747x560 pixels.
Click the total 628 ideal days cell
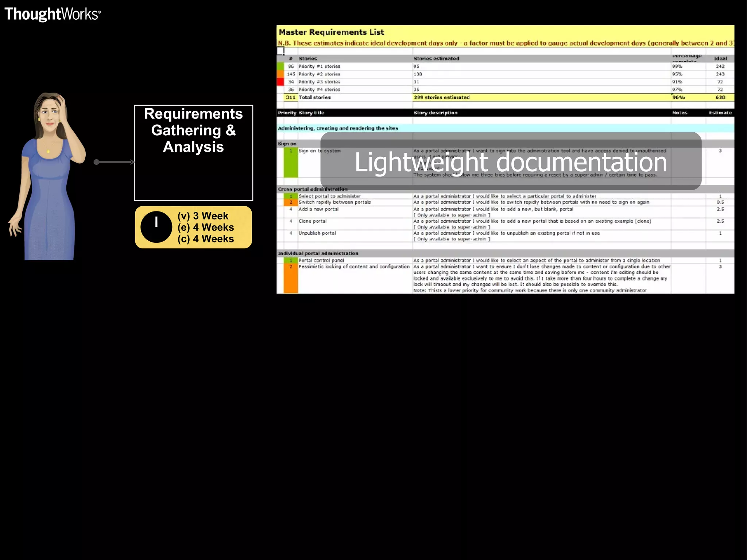pyautogui.click(x=720, y=97)
